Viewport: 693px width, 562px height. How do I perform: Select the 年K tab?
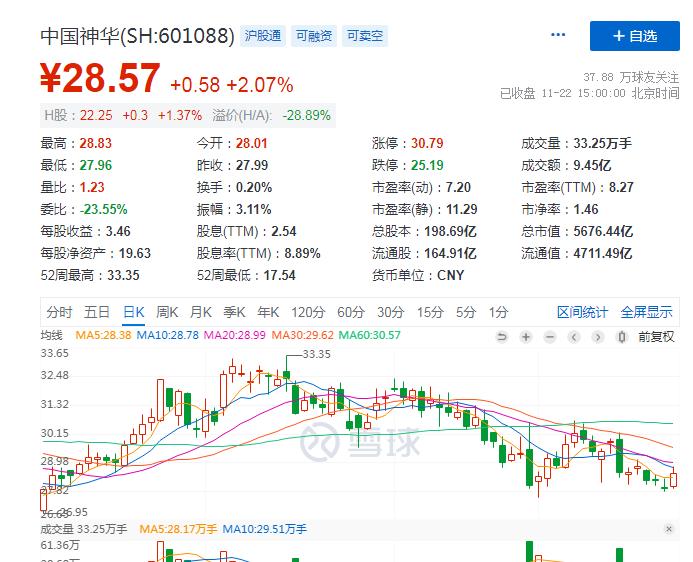tap(268, 312)
